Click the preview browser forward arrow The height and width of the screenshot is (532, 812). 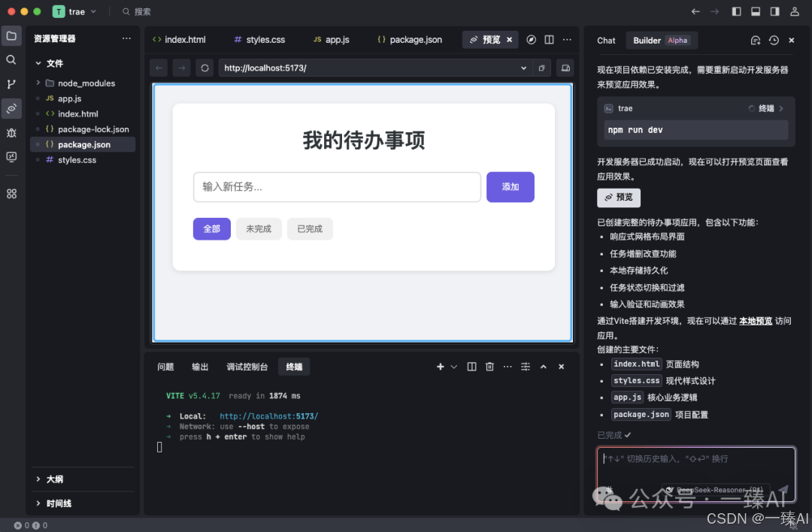coord(182,68)
